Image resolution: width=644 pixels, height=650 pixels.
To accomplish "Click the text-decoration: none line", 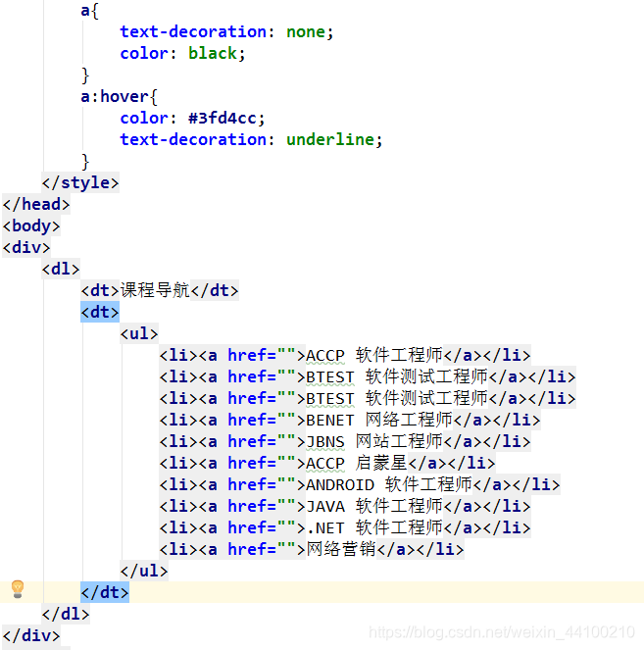I will 226,32.
